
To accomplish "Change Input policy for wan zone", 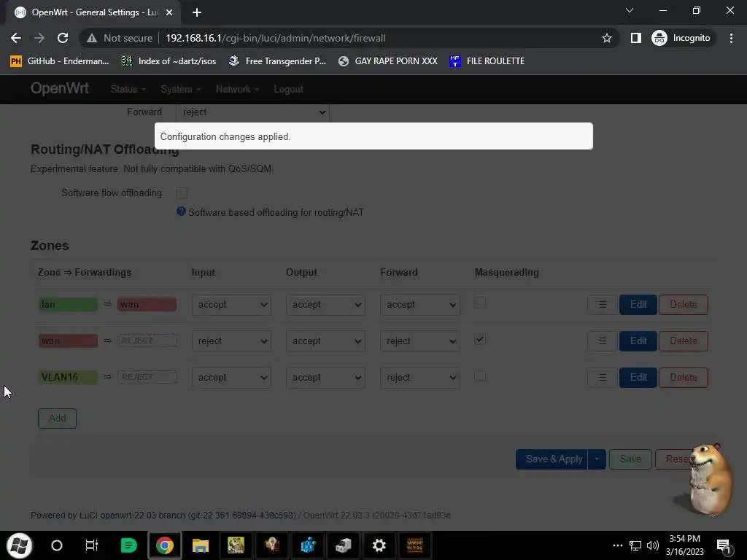I will [231, 341].
